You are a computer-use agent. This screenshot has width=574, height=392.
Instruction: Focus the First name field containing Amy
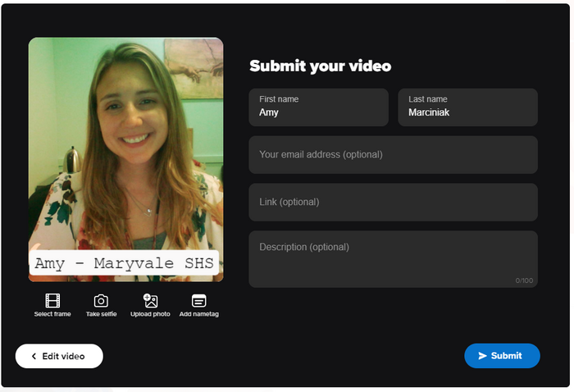click(318, 107)
